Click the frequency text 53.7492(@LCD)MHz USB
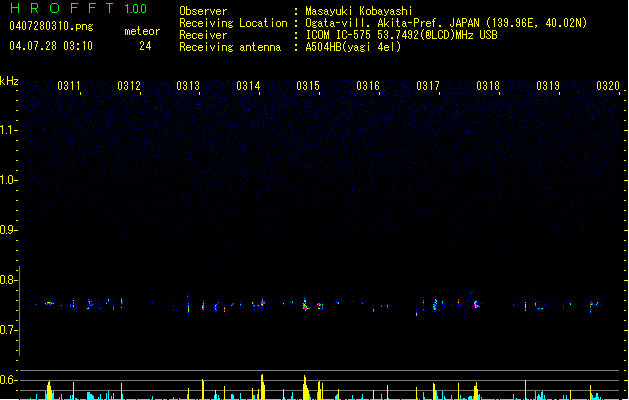Screen dimensions: 629x400 click(x=437, y=35)
